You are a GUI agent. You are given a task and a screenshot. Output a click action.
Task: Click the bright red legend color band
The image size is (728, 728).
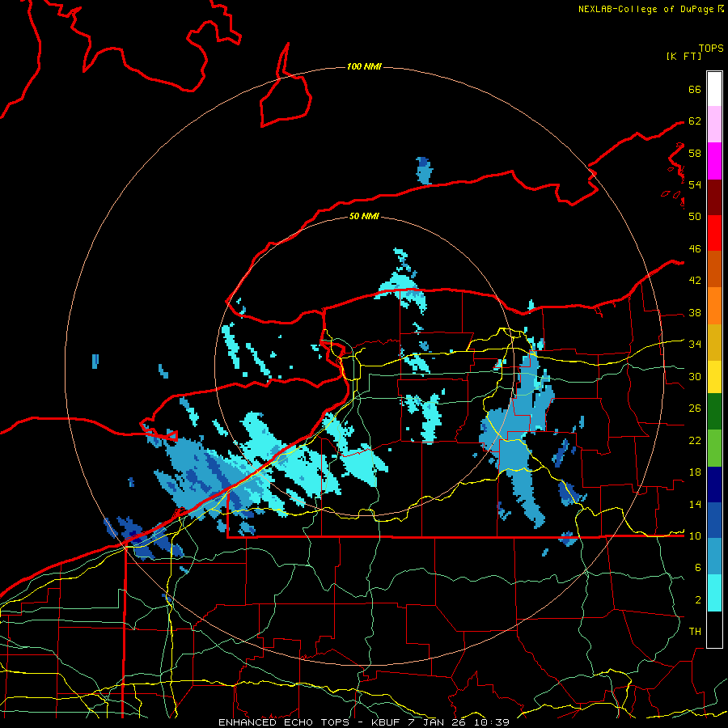pos(714,233)
